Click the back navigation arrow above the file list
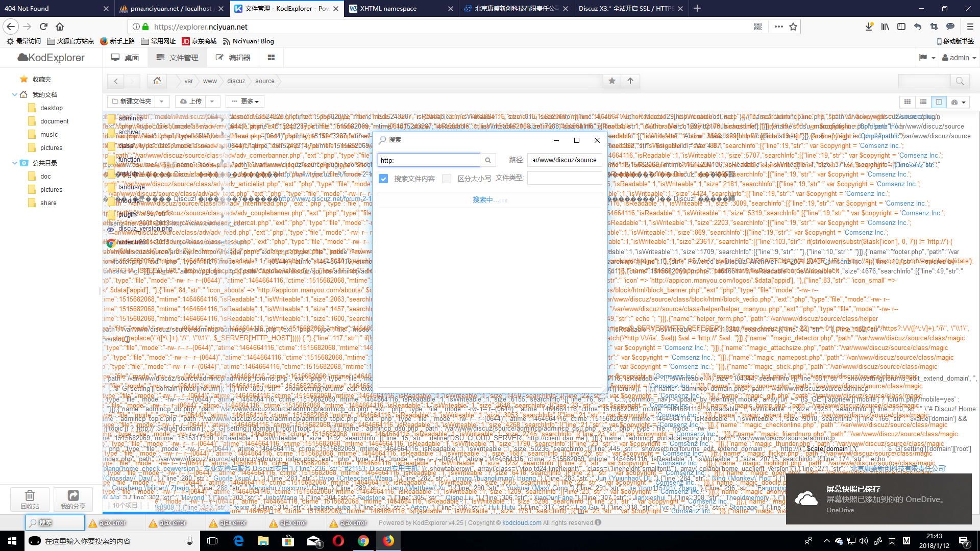The width and height of the screenshot is (980, 551). (x=115, y=81)
